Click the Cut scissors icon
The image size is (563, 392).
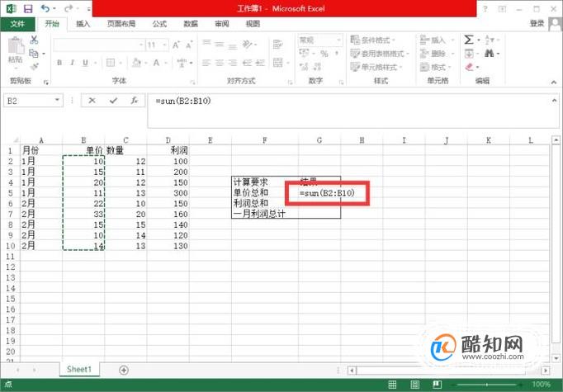tap(34, 40)
